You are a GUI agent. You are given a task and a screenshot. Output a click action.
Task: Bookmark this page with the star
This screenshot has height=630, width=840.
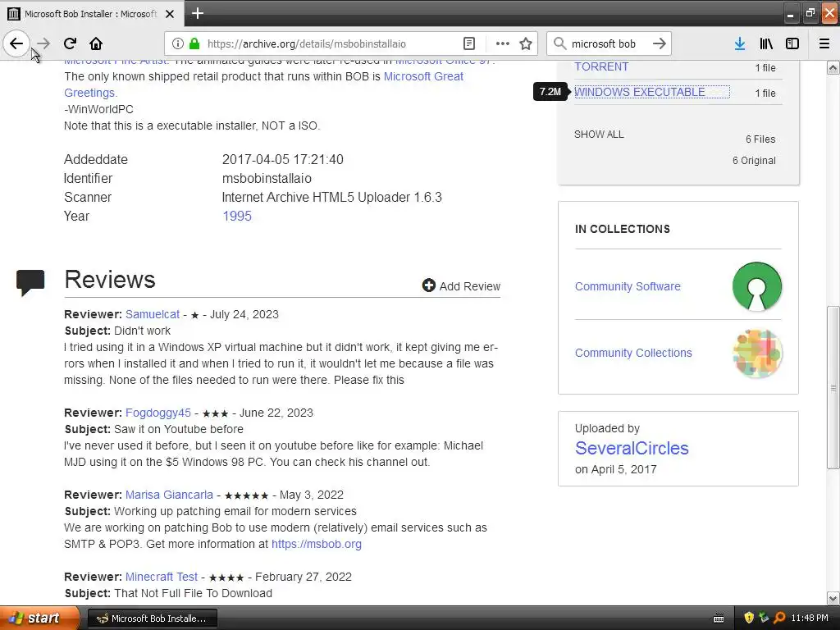[526, 43]
